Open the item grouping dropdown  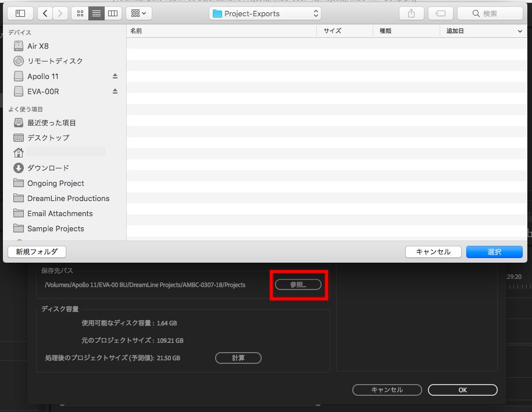pos(139,13)
